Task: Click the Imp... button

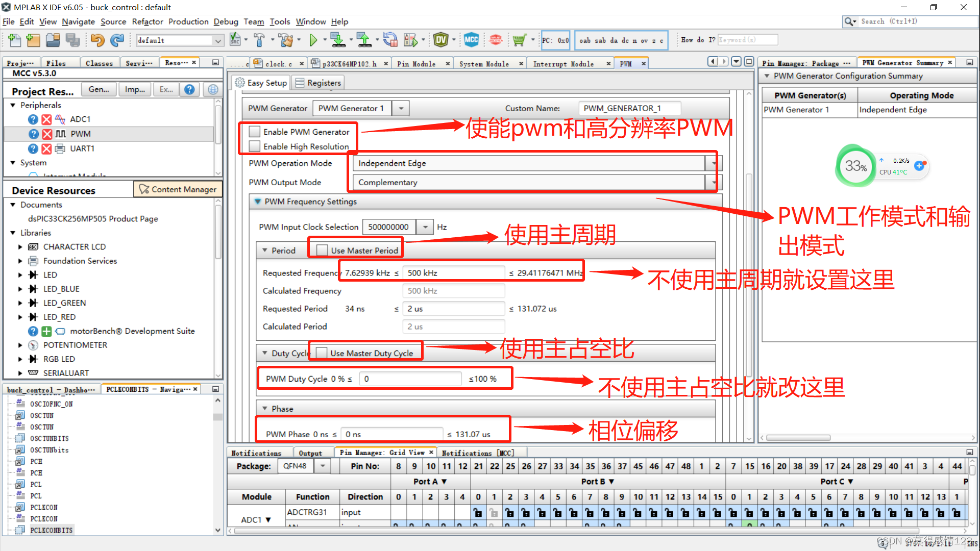Action: (135, 89)
